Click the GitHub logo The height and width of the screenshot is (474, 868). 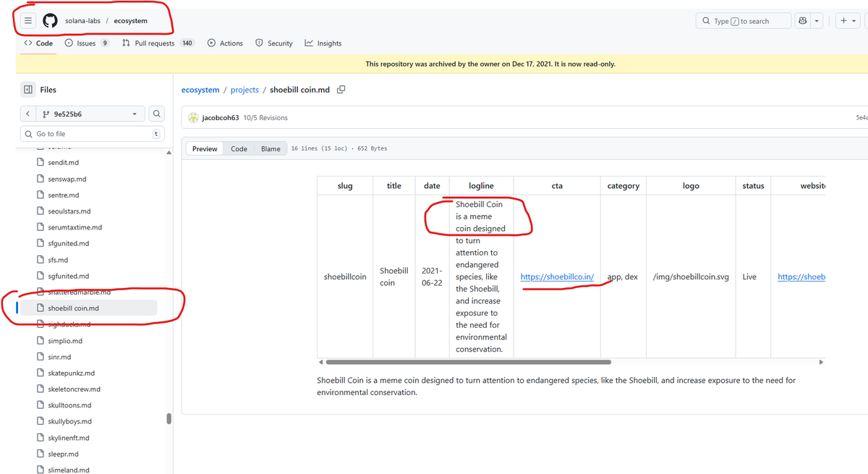click(50, 21)
